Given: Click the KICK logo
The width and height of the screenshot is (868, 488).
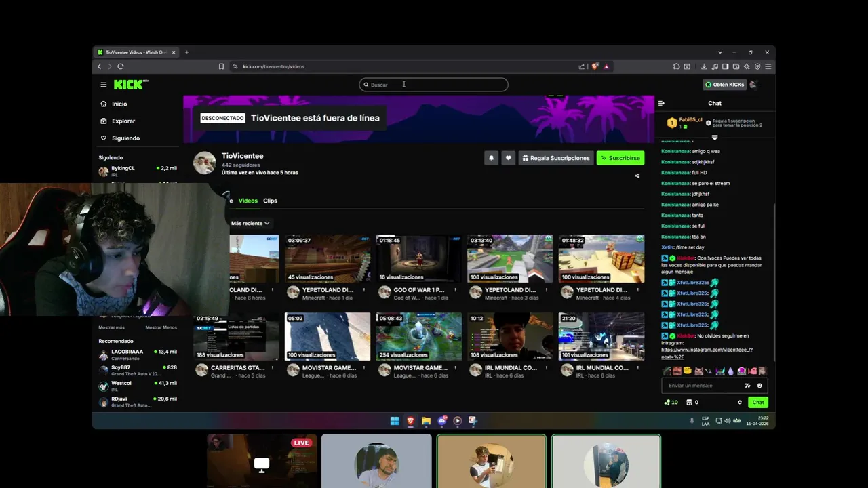Looking at the screenshot, I should (x=130, y=85).
